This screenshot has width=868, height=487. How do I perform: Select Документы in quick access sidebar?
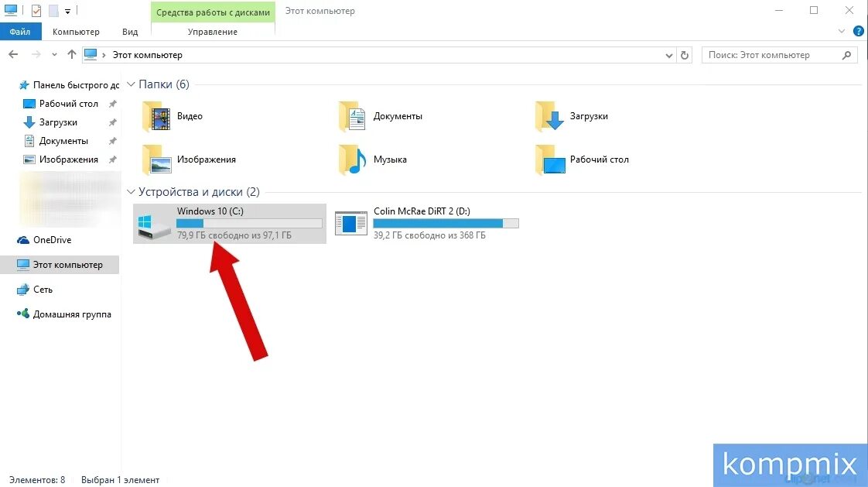pyautogui.click(x=63, y=141)
